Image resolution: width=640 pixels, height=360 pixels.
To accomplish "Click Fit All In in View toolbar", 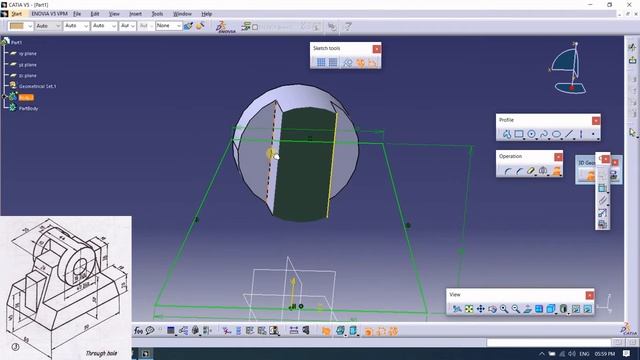I will click(469, 309).
